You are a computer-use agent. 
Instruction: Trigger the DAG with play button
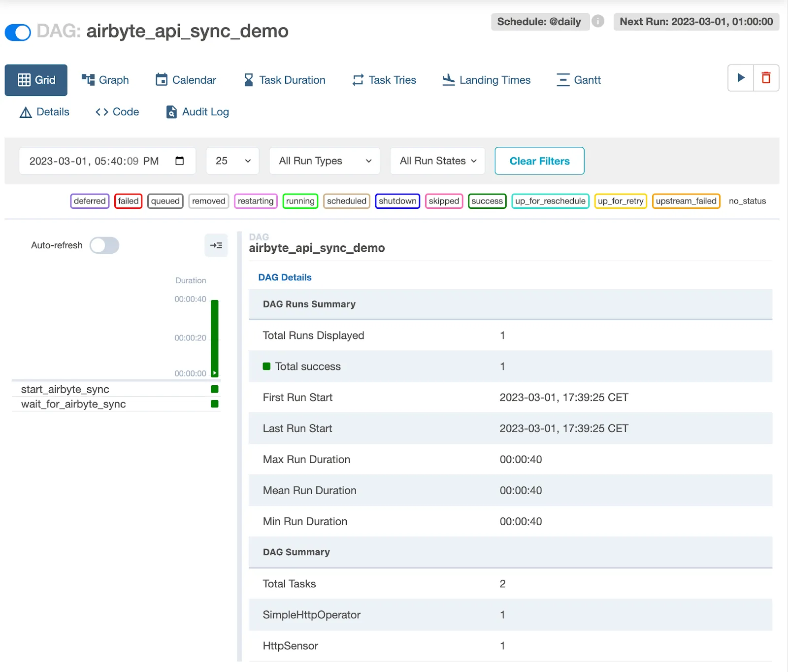[x=741, y=78]
